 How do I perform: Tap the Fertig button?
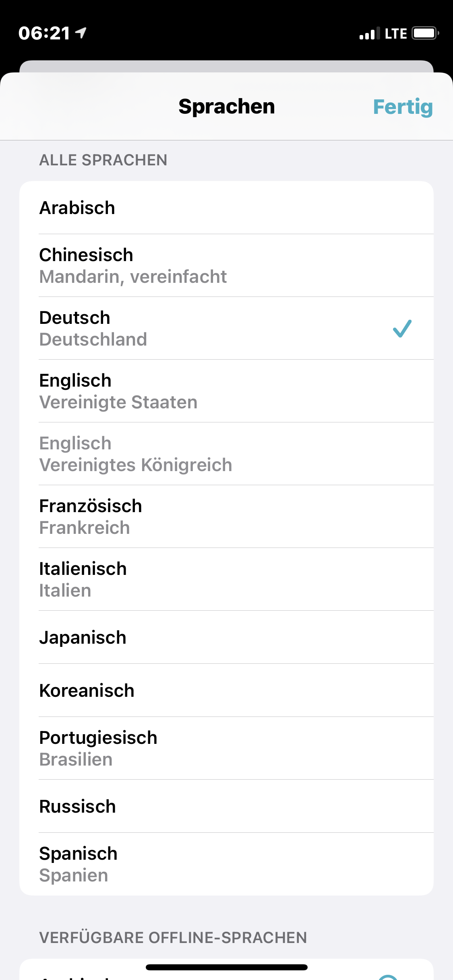pyautogui.click(x=403, y=107)
